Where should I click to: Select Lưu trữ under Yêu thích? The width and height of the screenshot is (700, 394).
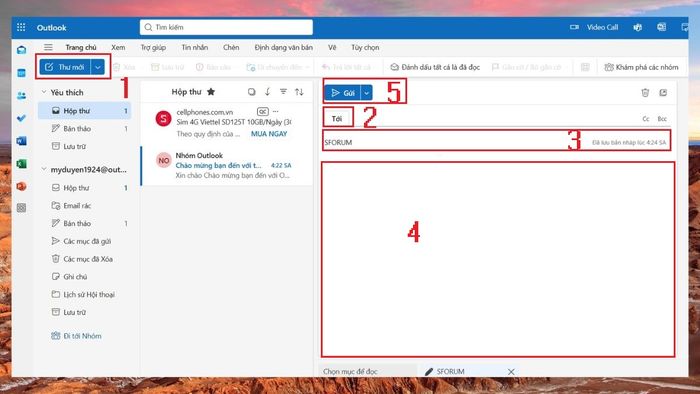(84, 146)
